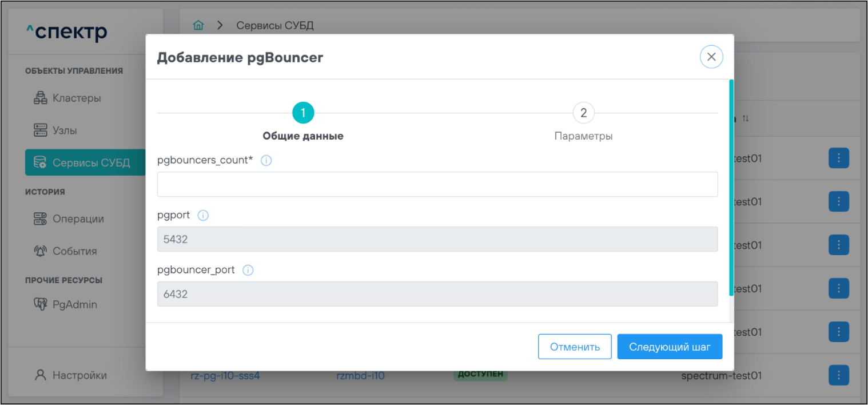868x405 pixels.
Task: Open Узлы in the sidebar
Action: click(65, 130)
